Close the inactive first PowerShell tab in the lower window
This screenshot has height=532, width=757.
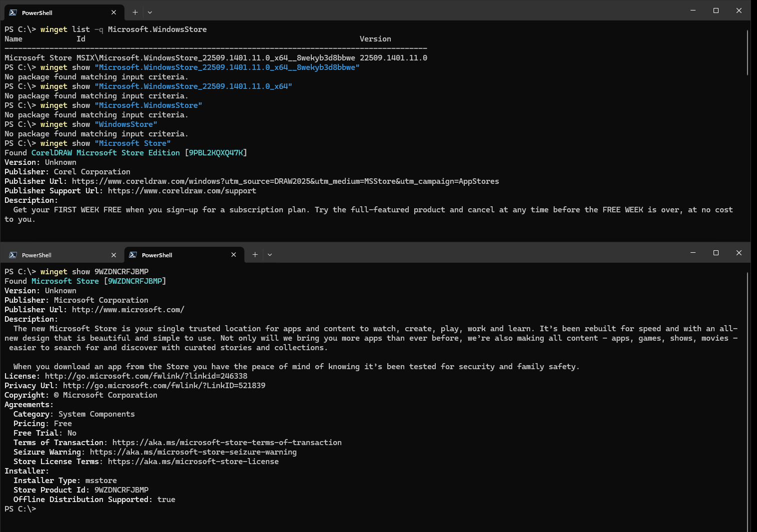point(114,255)
